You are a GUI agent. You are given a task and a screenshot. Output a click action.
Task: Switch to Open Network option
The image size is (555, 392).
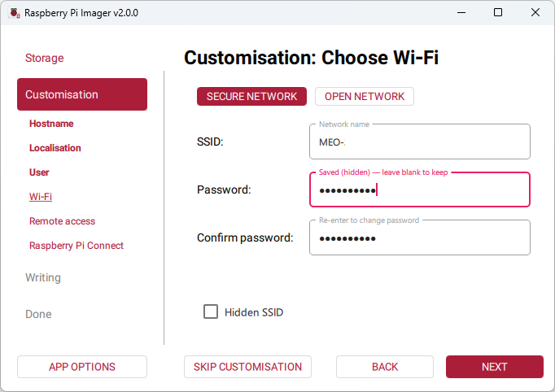364,97
